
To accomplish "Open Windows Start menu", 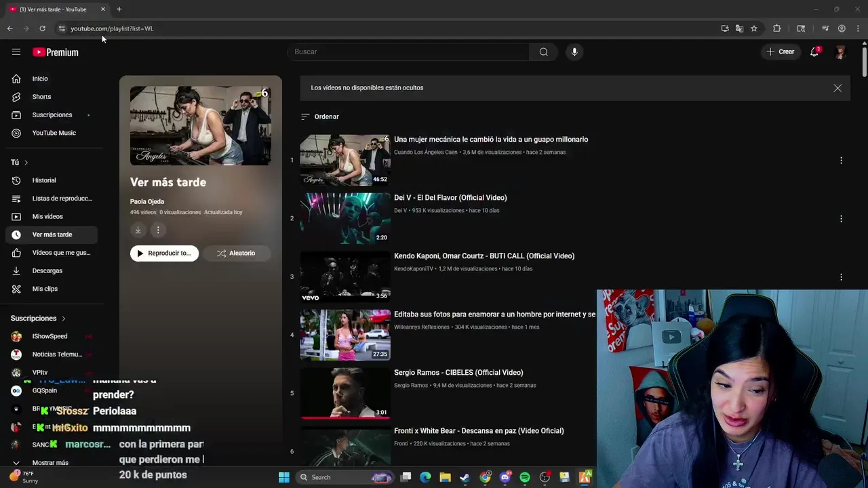I will (x=284, y=477).
